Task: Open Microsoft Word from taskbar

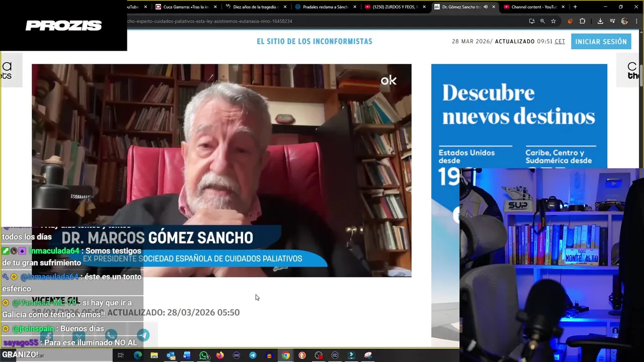Action: [187, 355]
